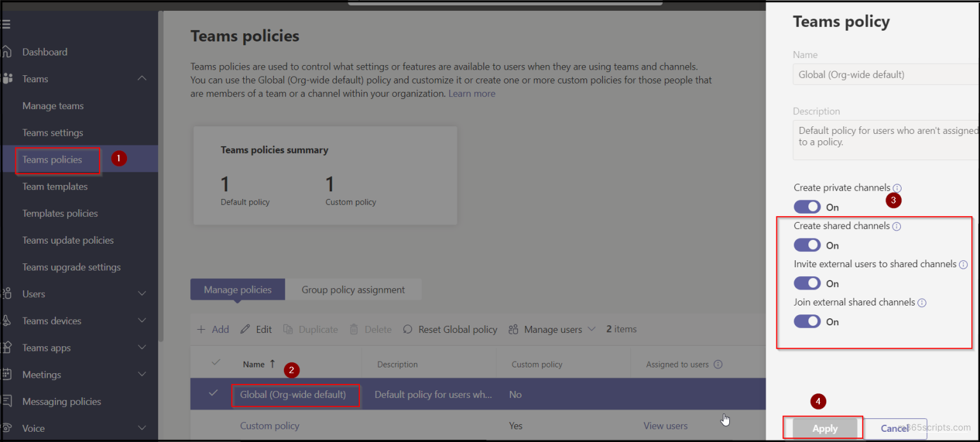Collapse the Teams section in the sidebar

click(143, 78)
